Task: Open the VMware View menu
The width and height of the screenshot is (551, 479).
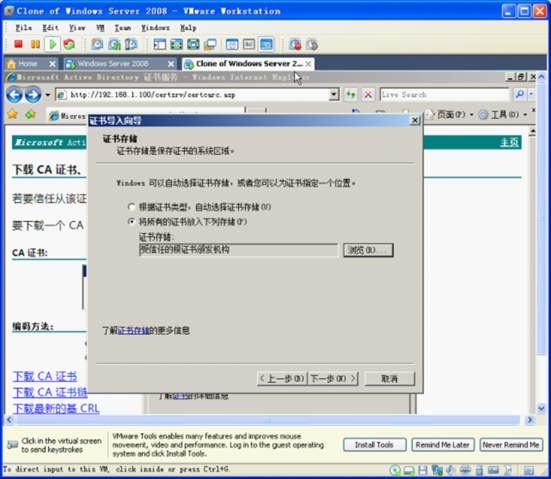Action: click(x=77, y=27)
